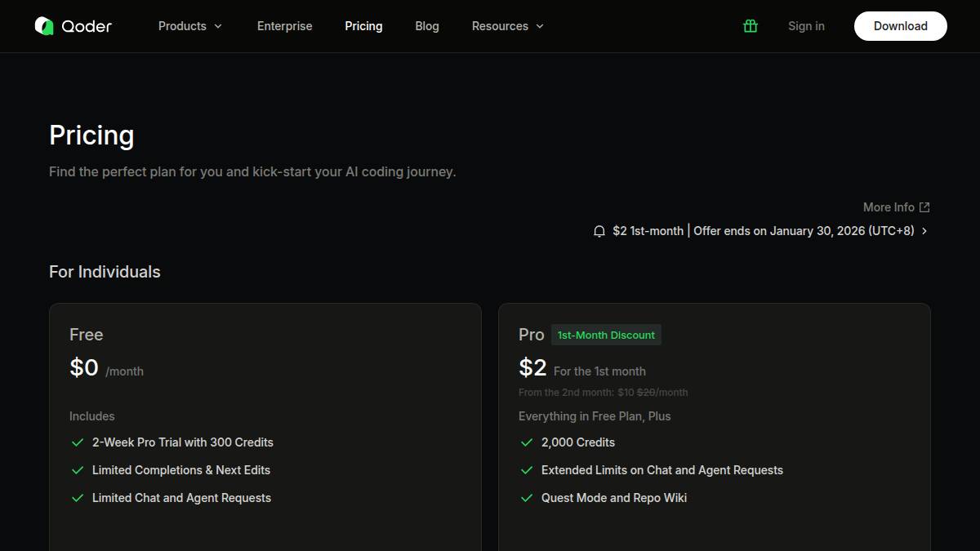
Task: Click the external link icon next to More Info
Action: tap(924, 207)
